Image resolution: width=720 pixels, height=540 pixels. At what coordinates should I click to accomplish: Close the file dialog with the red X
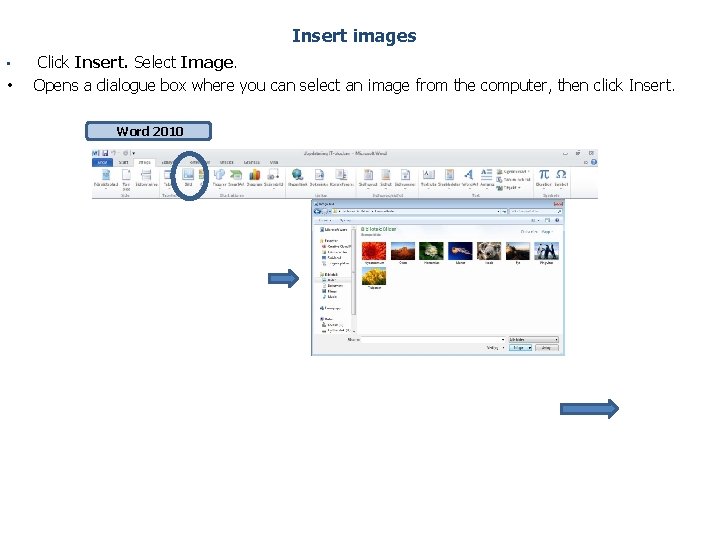[558, 203]
